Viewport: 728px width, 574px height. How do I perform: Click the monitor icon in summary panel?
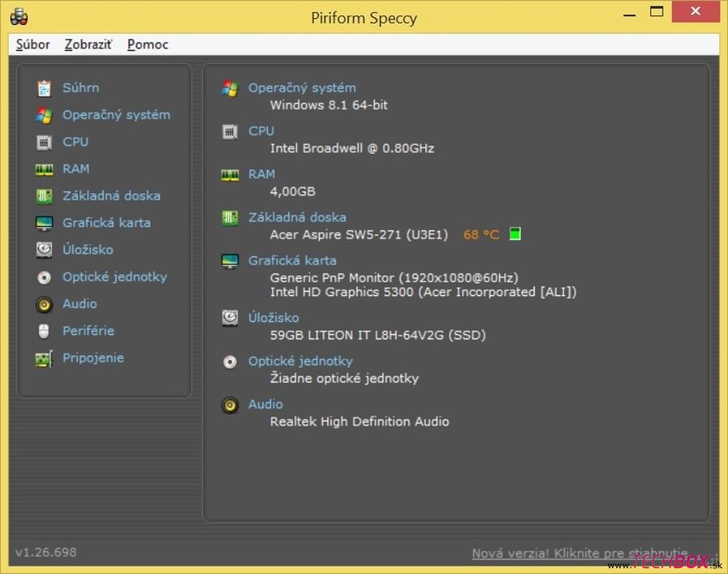tap(230, 261)
